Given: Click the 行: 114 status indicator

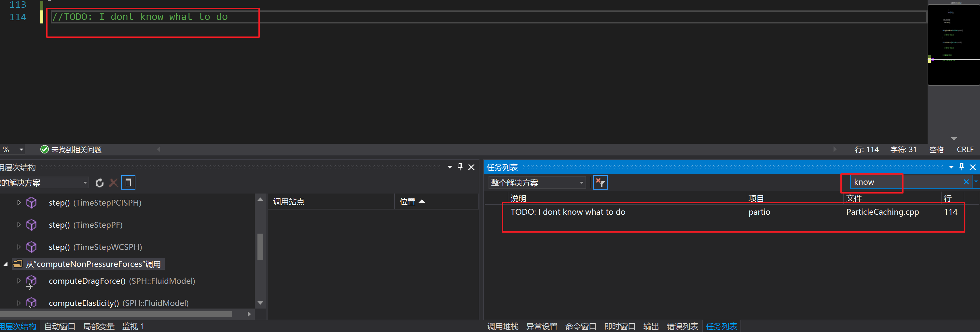Looking at the screenshot, I should [x=867, y=150].
